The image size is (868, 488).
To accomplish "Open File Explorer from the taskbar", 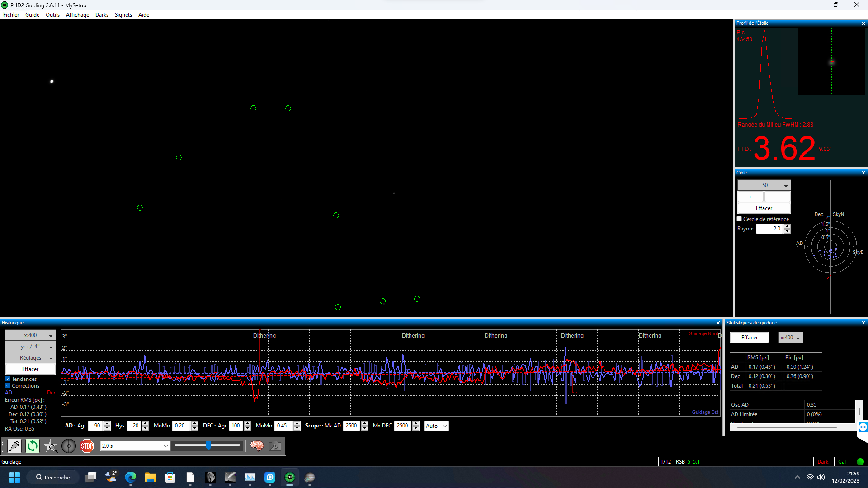I will tap(151, 477).
